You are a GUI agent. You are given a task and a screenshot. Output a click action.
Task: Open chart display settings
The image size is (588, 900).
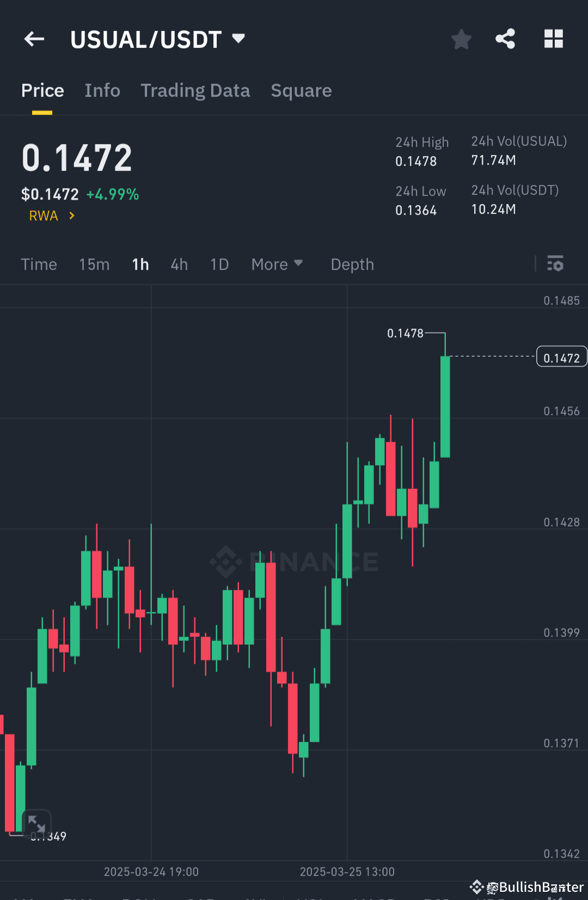pyautogui.click(x=555, y=264)
